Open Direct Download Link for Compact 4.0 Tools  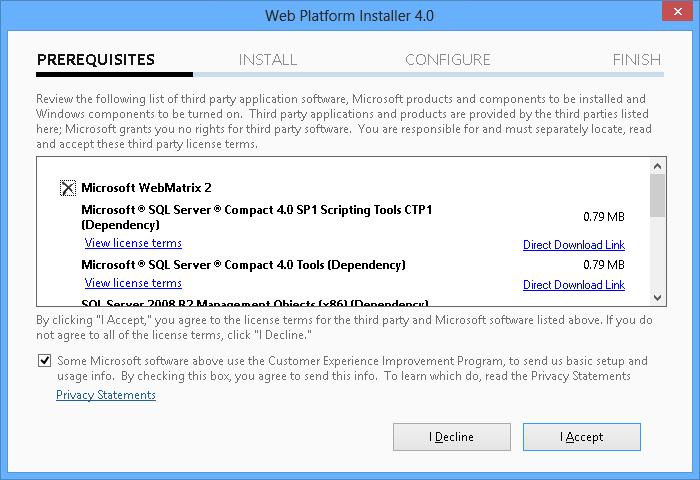tap(573, 285)
